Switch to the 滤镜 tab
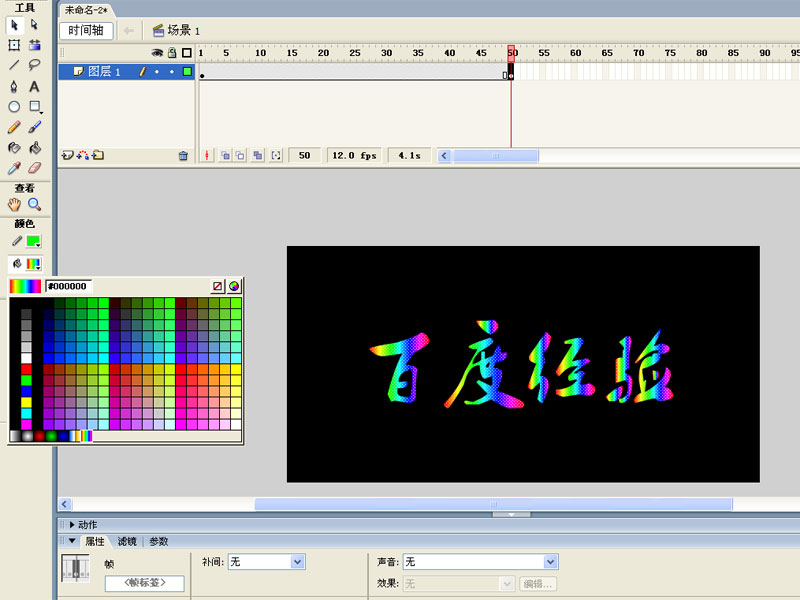 pos(127,541)
